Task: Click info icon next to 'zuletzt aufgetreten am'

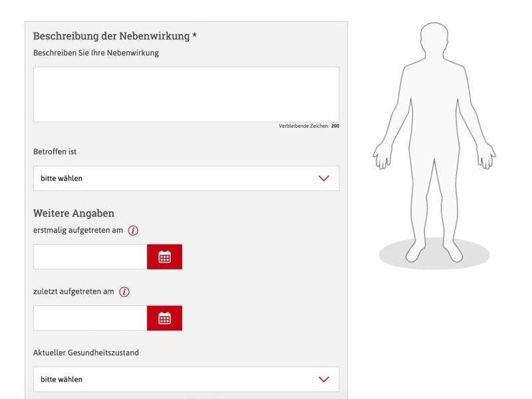Action: point(124,292)
